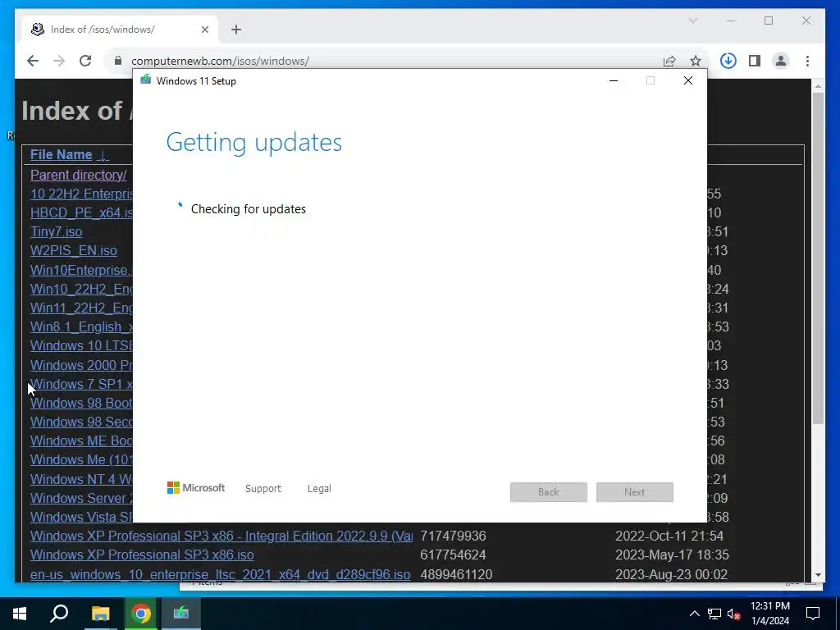The height and width of the screenshot is (630, 840).
Task: Click the Windows 11 Setup title icon
Action: [146, 80]
